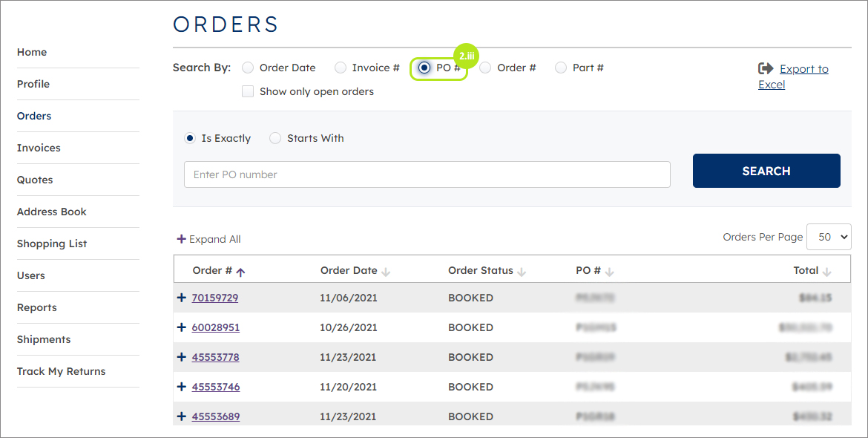Open Quotes in the sidebar
Image resolution: width=868 pixels, height=438 pixels.
click(35, 180)
